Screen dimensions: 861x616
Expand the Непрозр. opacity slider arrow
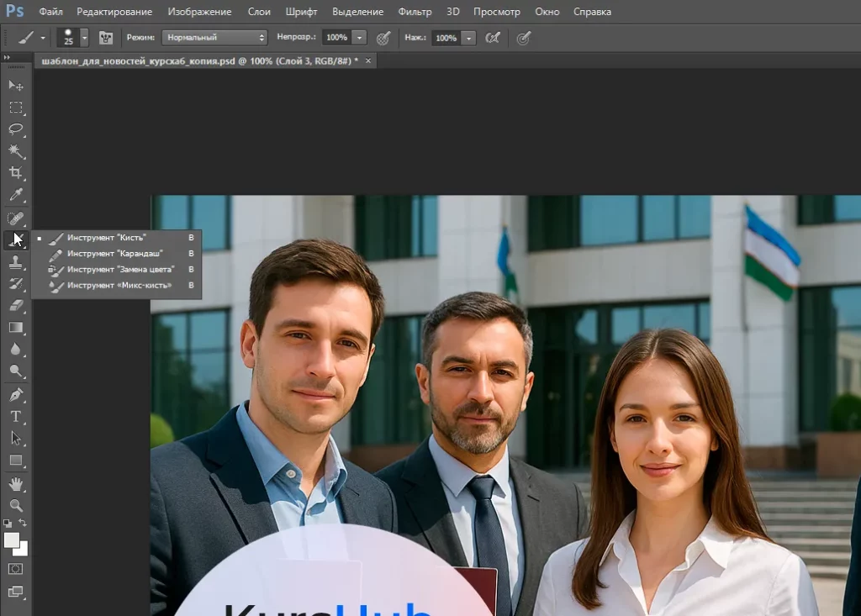pos(360,37)
